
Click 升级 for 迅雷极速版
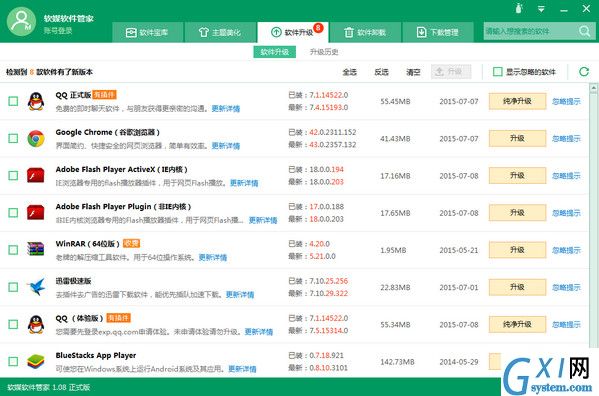[517, 287]
